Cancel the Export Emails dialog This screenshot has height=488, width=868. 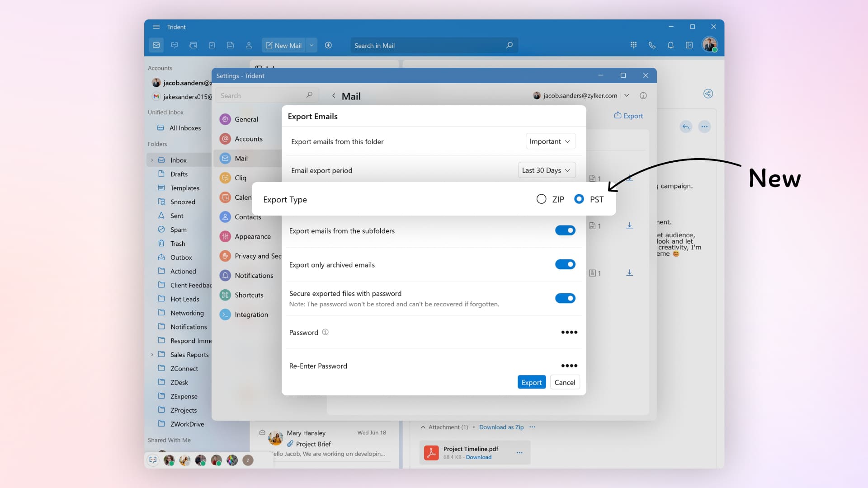coord(565,382)
